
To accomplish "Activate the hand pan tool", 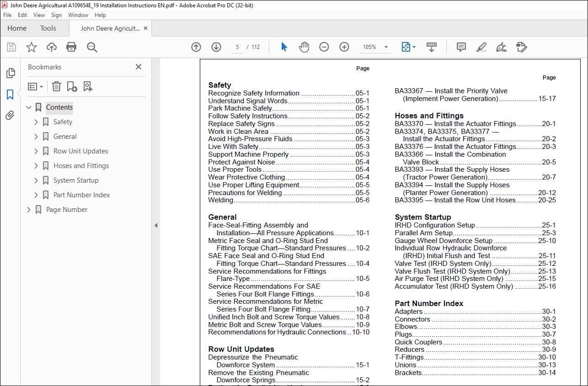I will click(x=304, y=47).
